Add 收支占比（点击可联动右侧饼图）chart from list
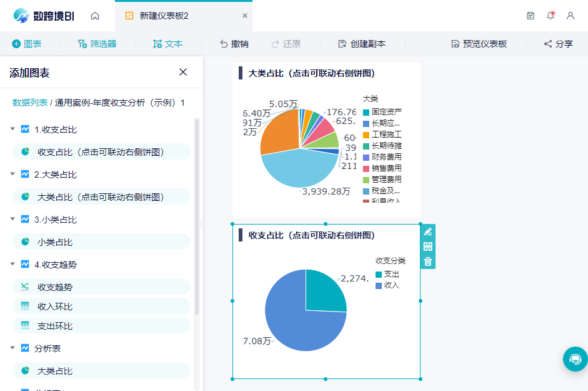The width and height of the screenshot is (588, 391). click(x=101, y=151)
